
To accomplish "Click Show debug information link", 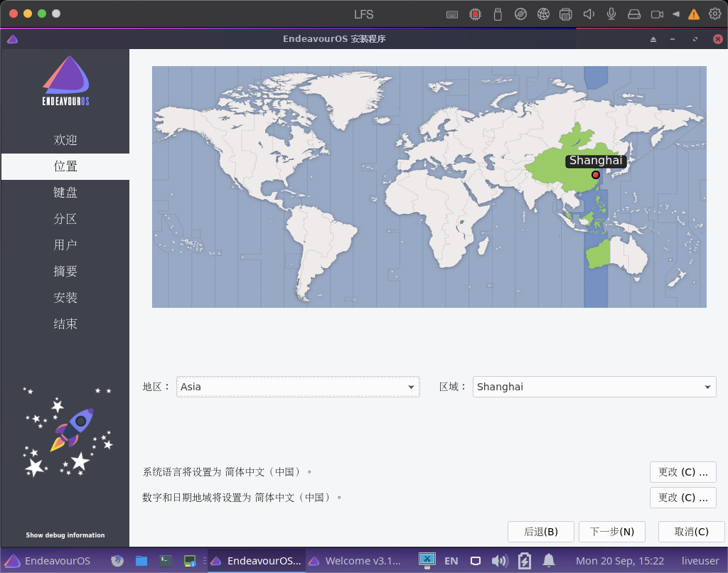I will click(x=65, y=535).
